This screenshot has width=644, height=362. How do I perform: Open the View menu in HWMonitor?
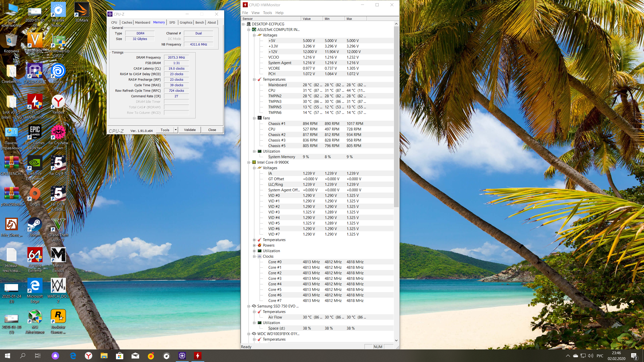255,13
